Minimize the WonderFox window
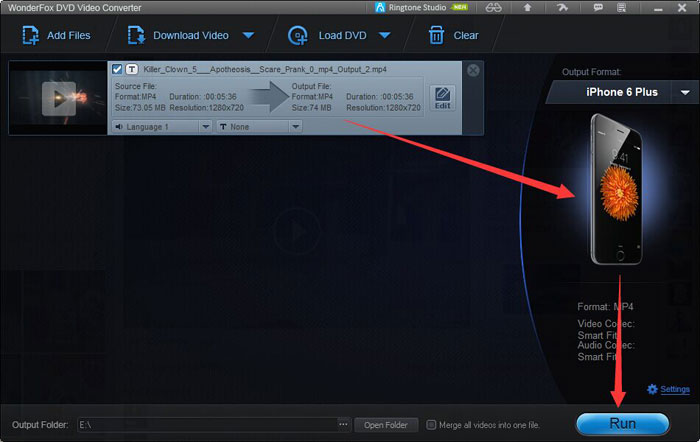 click(x=658, y=8)
